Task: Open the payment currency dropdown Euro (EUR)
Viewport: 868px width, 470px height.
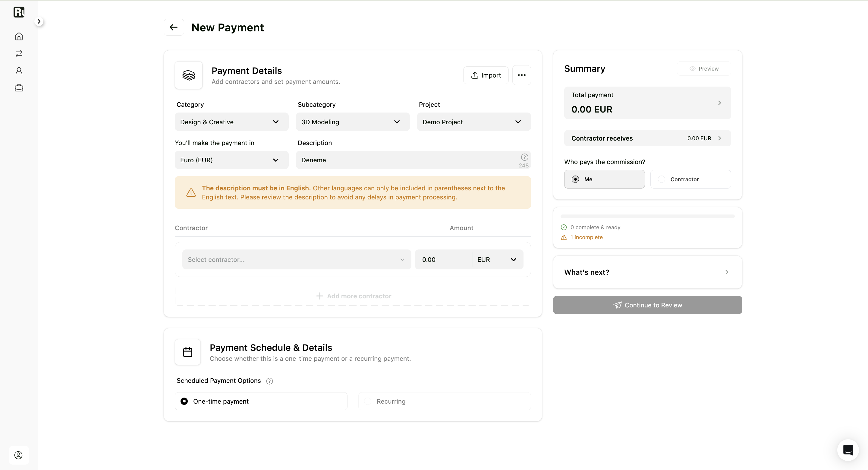Action: pyautogui.click(x=232, y=160)
